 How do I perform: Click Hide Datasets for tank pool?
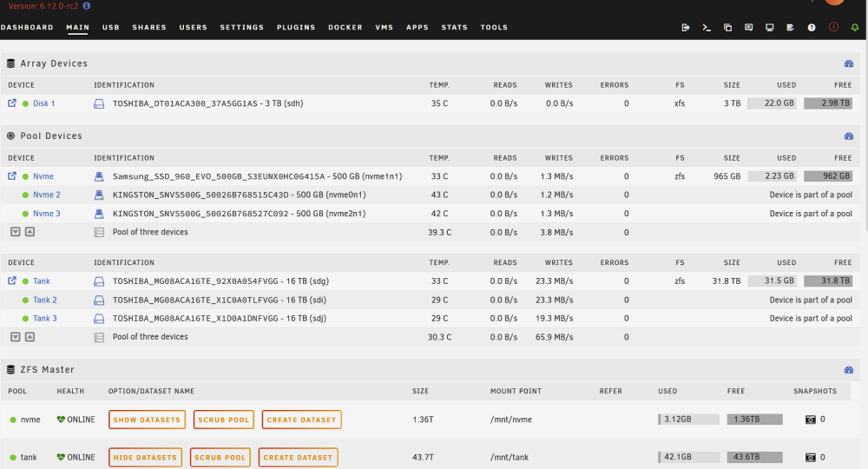[x=145, y=458]
